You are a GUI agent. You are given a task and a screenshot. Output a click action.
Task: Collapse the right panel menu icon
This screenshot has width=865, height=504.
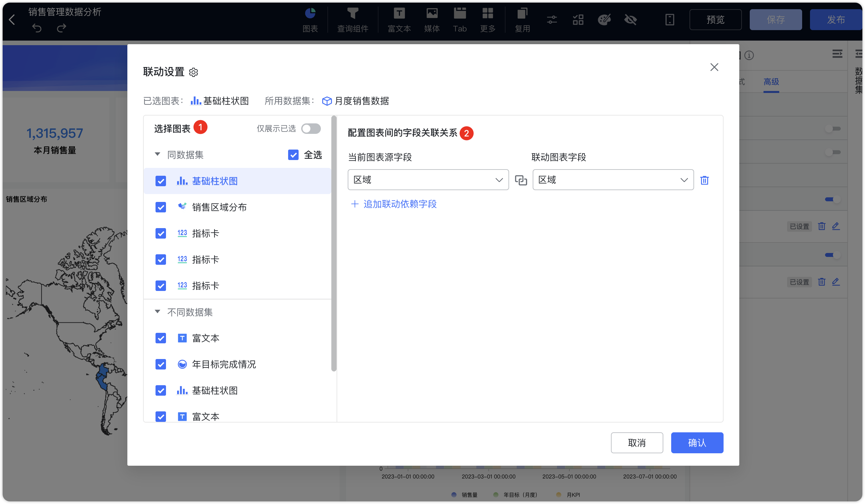(x=837, y=54)
